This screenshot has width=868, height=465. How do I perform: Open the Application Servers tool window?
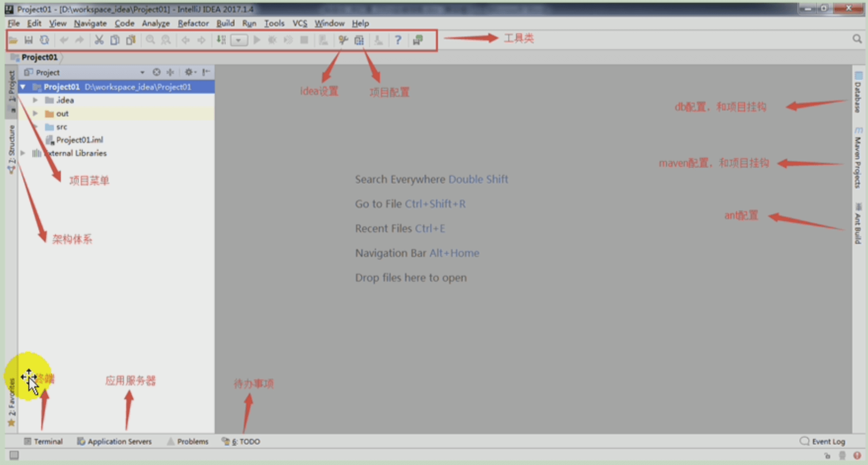pos(114,441)
